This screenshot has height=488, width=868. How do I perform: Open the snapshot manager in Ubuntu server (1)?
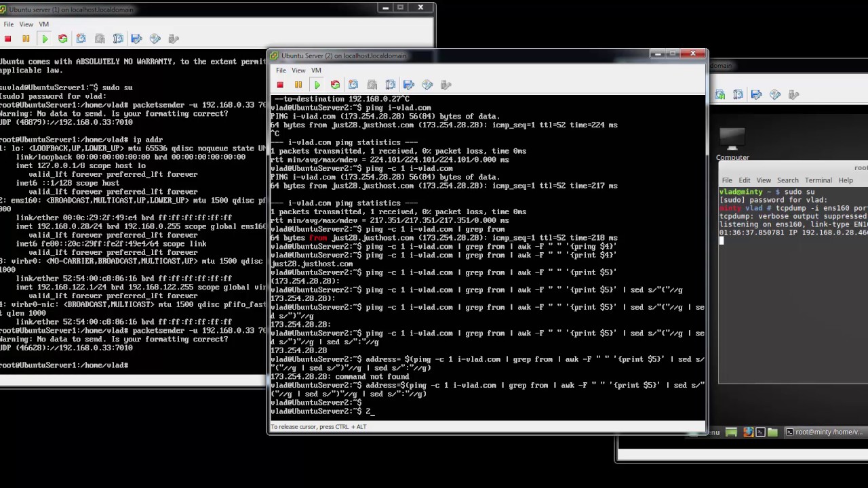[118, 39]
